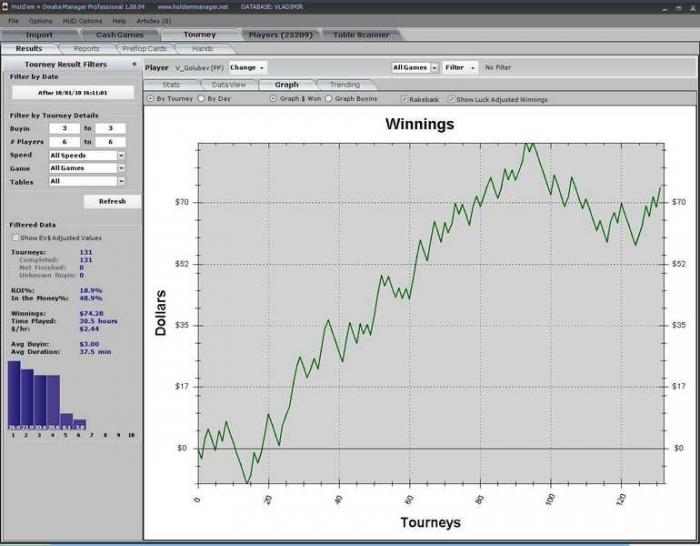Select the Graph $ Won radio button
This screenshot has width=700, height=546.
[x=273, y=99]
